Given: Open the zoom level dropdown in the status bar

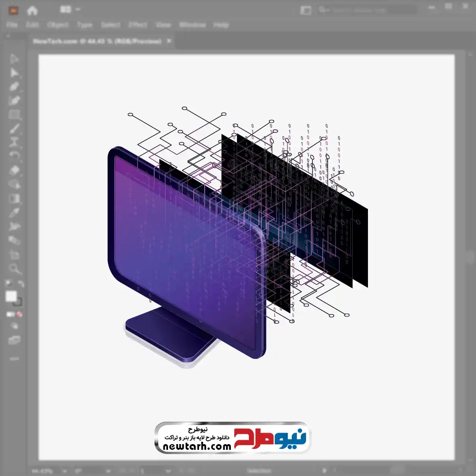Looking at the screenshot, I should point(64,471).
